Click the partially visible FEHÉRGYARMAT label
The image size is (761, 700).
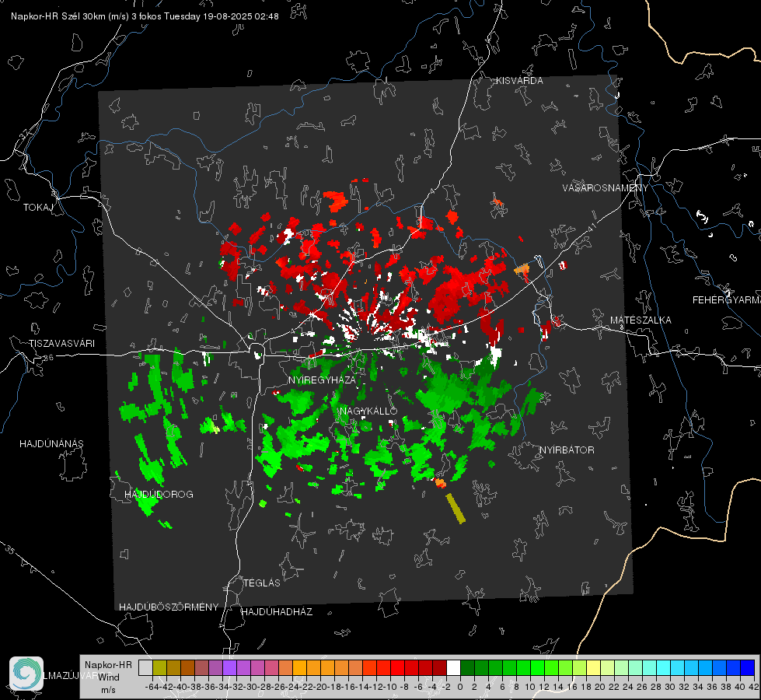point(727,300)
